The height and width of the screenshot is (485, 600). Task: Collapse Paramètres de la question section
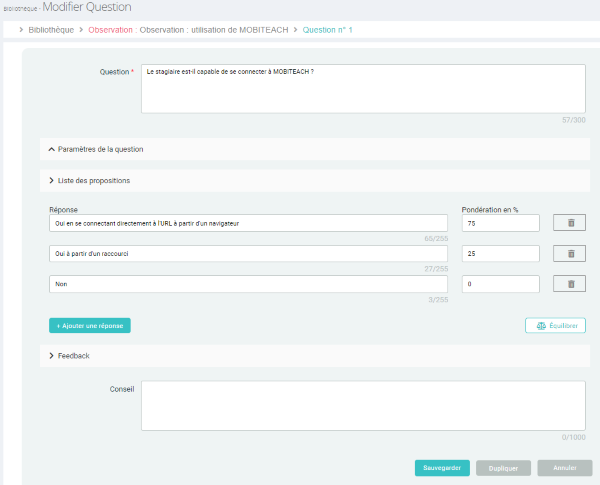[315, 149]
